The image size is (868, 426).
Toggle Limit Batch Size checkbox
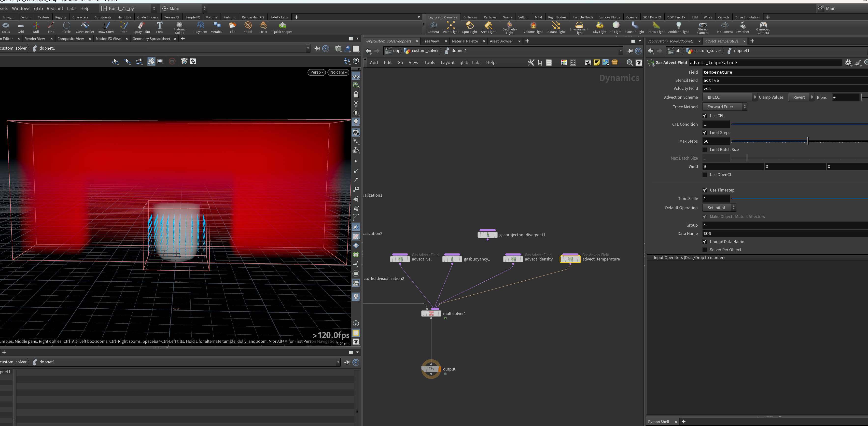[x=705, y=150]
